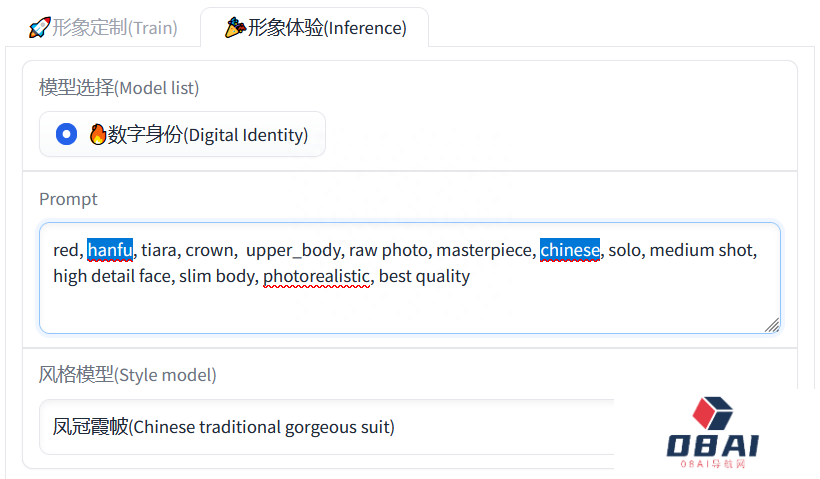
Task: Click the Chinese traditional gorgeous suit option
Action: [x=223, y=427]
